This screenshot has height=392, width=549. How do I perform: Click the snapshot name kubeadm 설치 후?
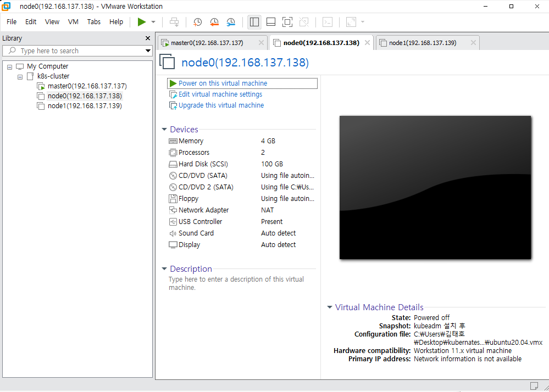pos(440,326)
